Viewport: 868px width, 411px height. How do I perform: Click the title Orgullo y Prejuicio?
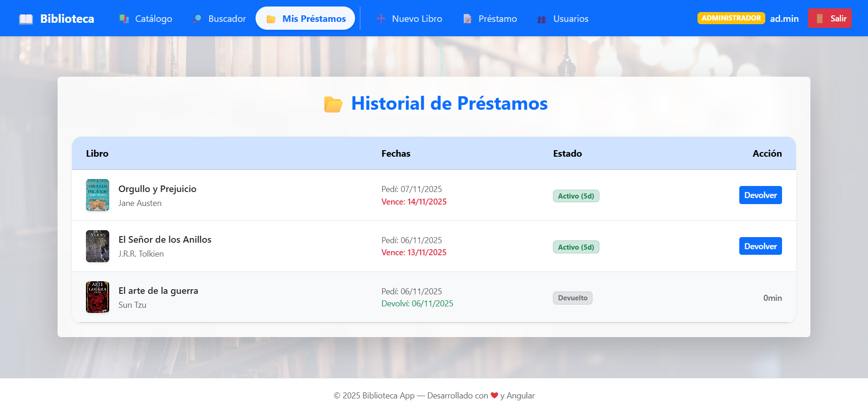pyautogui.click(x=158, y=189)
